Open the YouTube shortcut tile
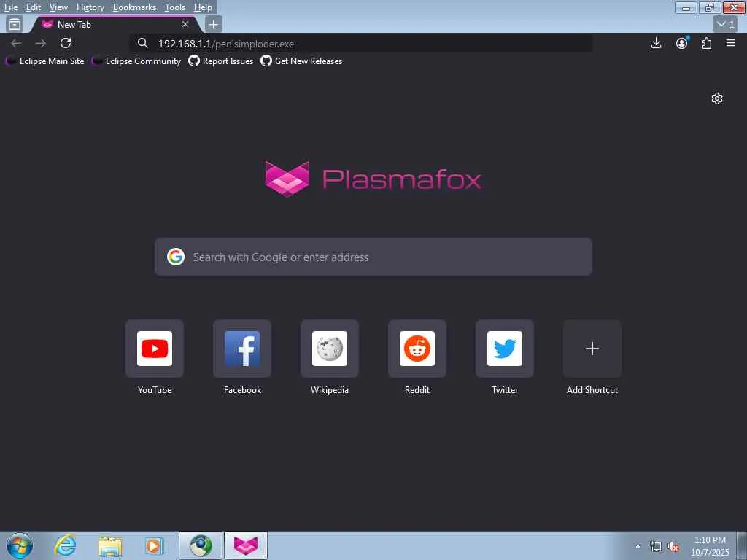The image size is (747, 560). (x=155, y=349)
